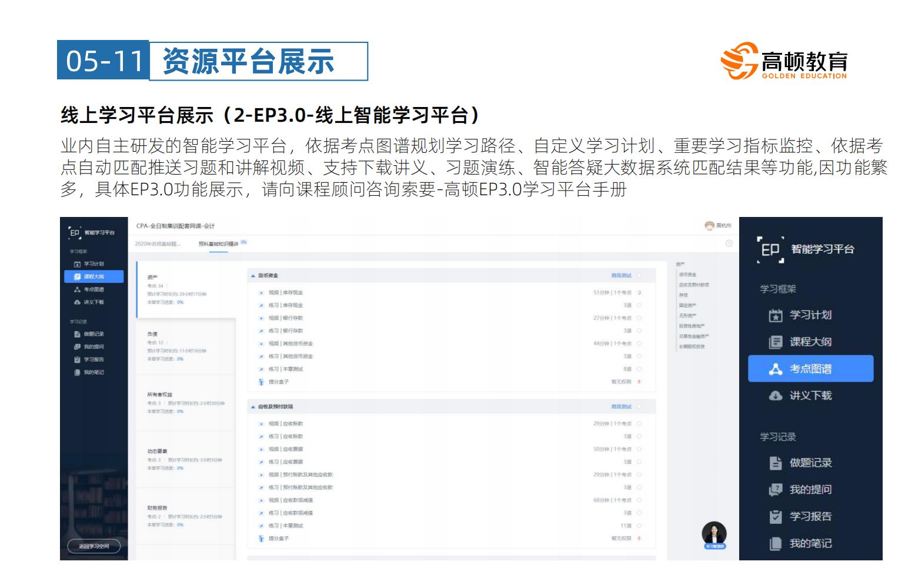Click the pencil icon beside 练习 | 应收票据
Image resolution: width=915 pixels, height=588 pixels.
point(261,462)
